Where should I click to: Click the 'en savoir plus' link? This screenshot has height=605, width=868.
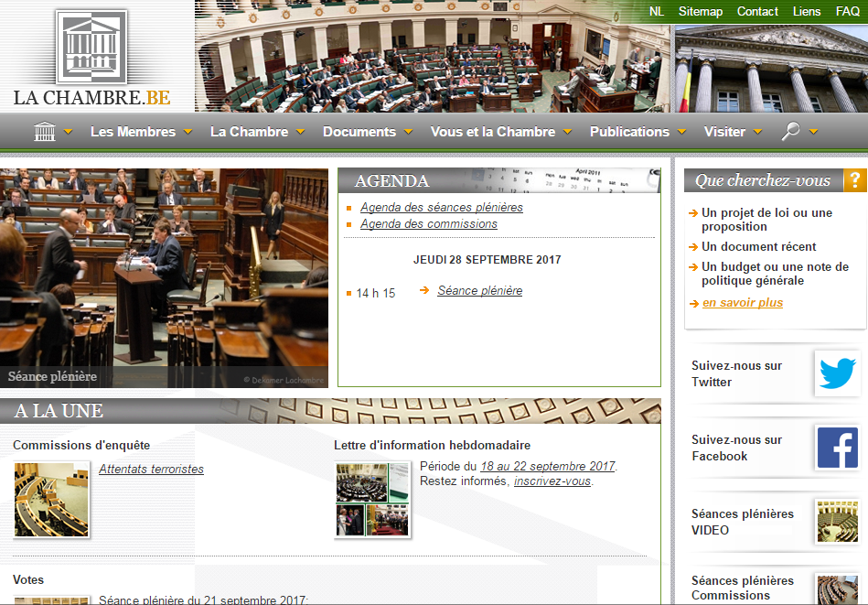pos(742,303)
